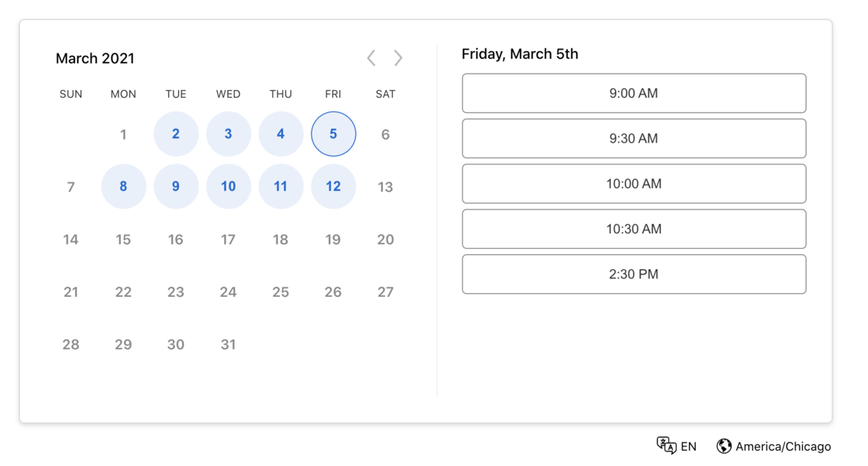Choose the 9:00 AM time slot
This screenshot has width=868, height=466.
tap(633, 93)
